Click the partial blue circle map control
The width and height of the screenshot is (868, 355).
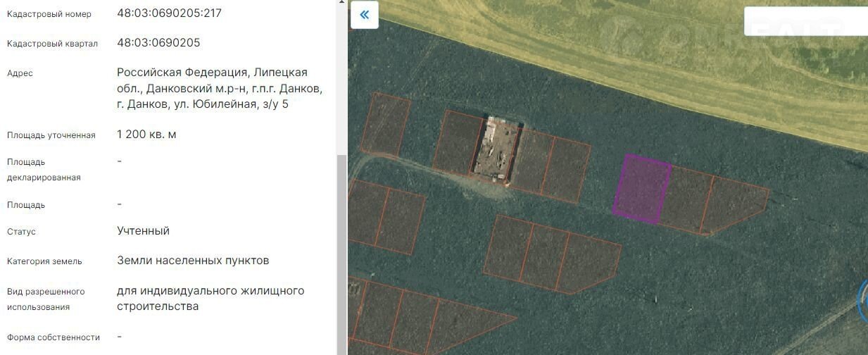862,301
